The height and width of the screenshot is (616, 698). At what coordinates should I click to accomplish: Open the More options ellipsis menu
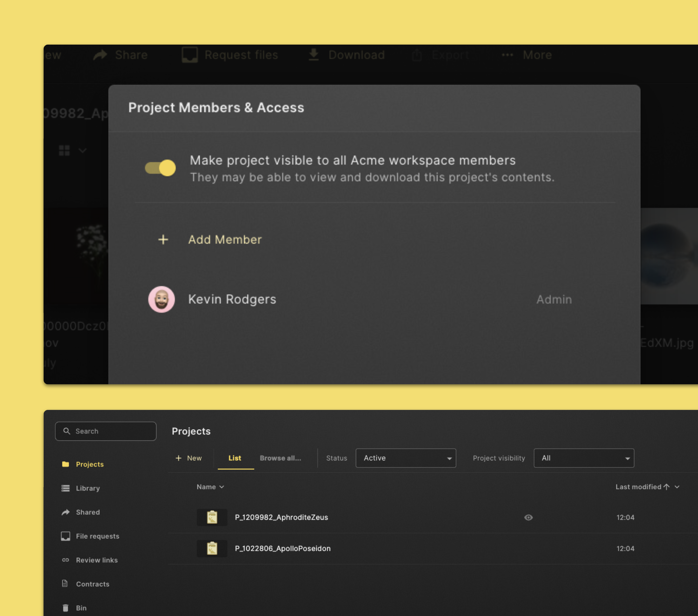[x=507, y=55]
